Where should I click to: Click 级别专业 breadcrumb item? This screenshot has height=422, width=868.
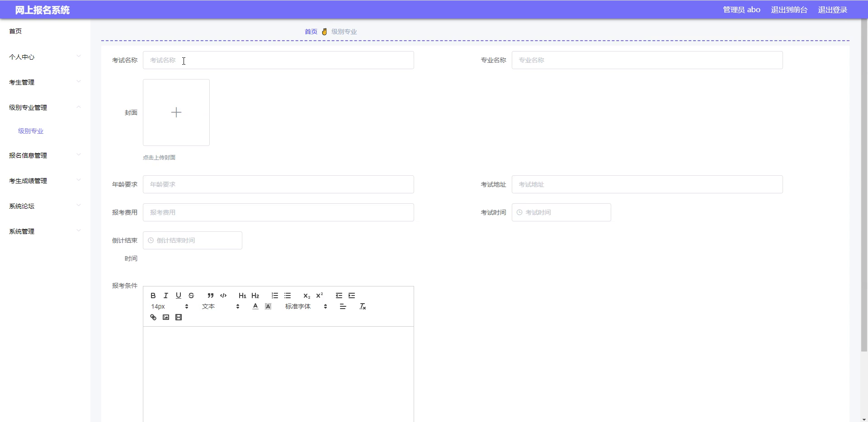[344, 32]
